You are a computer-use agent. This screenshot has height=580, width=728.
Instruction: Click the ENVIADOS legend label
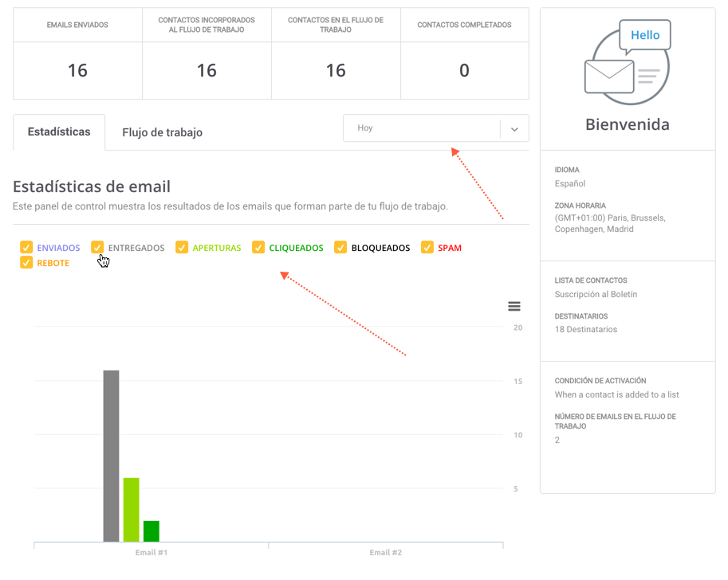pos(58,248)
